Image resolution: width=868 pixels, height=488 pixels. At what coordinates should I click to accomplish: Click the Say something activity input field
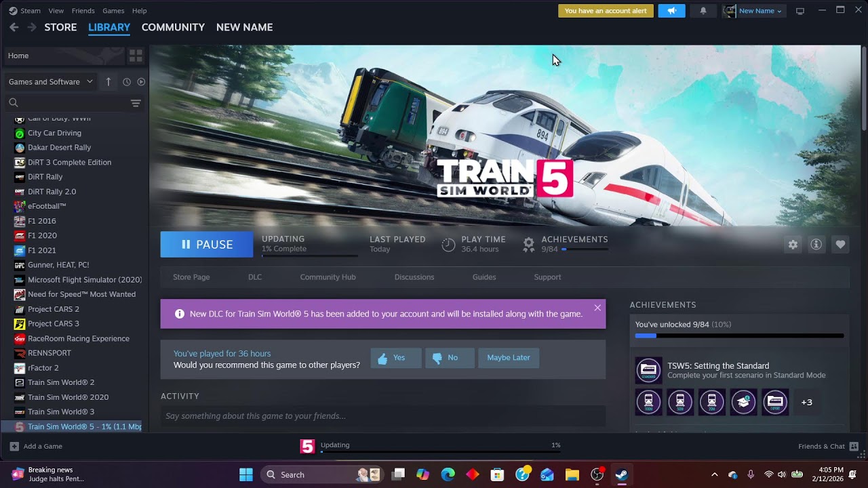click(x=383, y=416)
